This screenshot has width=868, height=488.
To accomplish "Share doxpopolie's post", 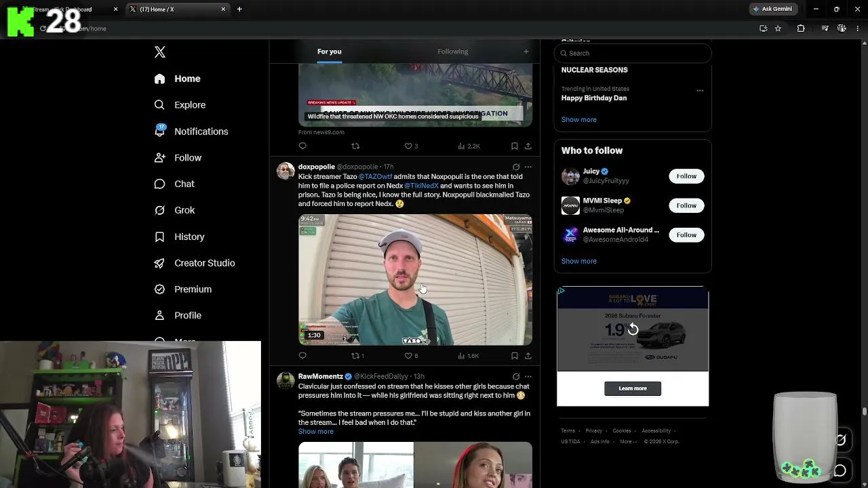I will (x=528, y=355).
